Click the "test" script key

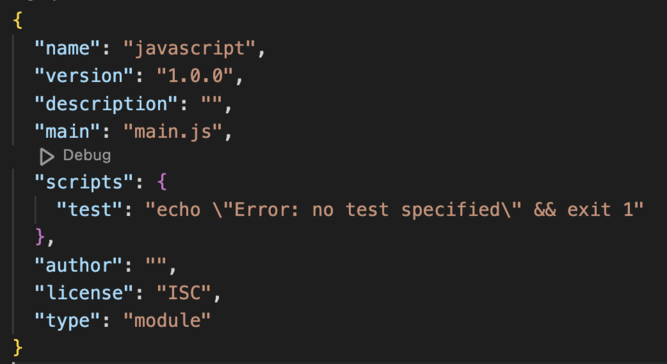pos(90,210)
